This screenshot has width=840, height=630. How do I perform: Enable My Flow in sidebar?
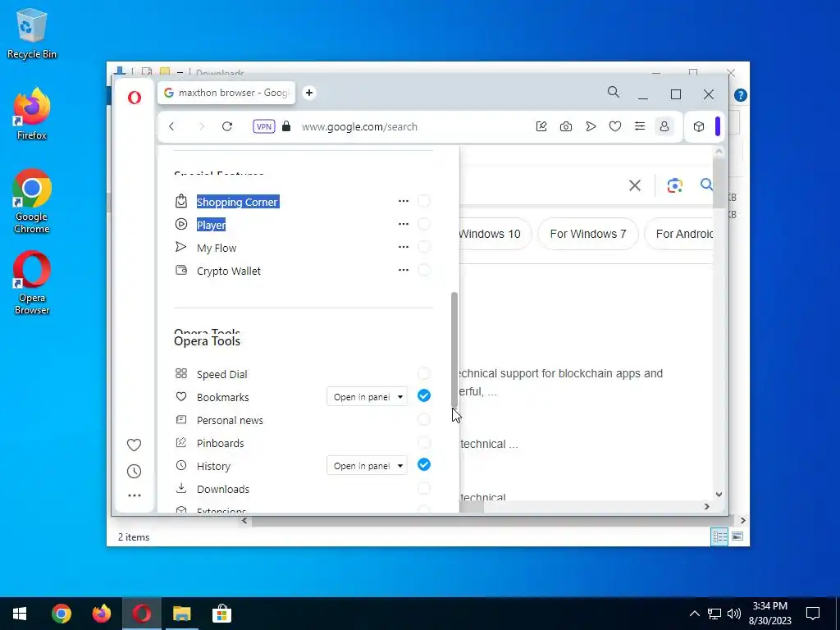click(424, 247)
